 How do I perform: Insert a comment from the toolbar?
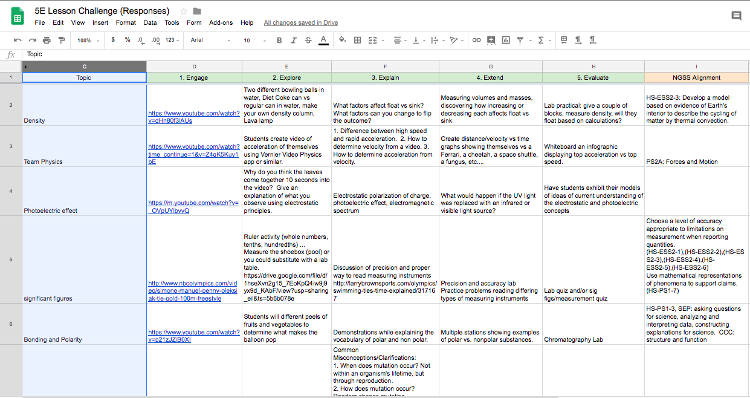pos(491,41)
